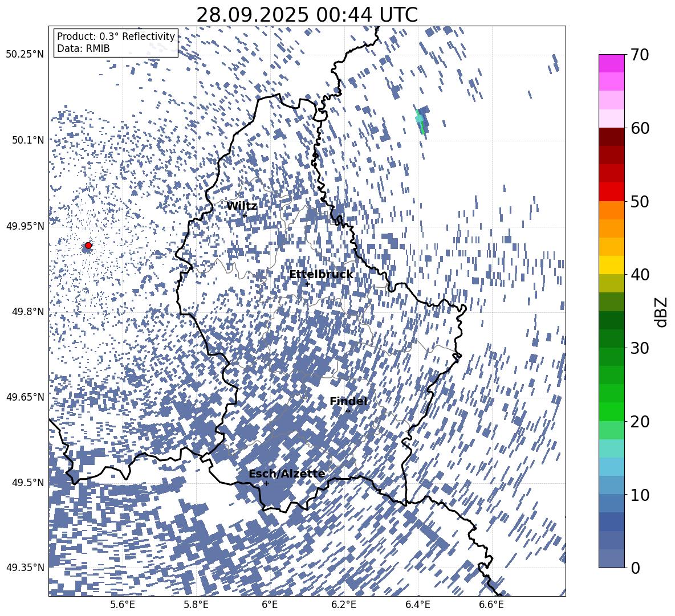Click the 6°E longitude label
The image size is (675, 616).
click(x=270, y=605)
